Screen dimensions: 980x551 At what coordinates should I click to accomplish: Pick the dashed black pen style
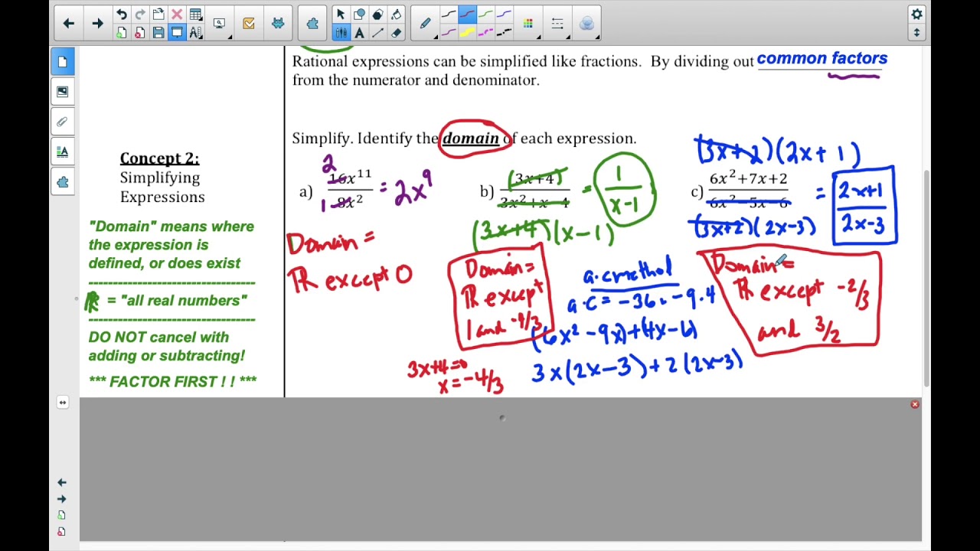pyautogui.click(x=504, y=33)
